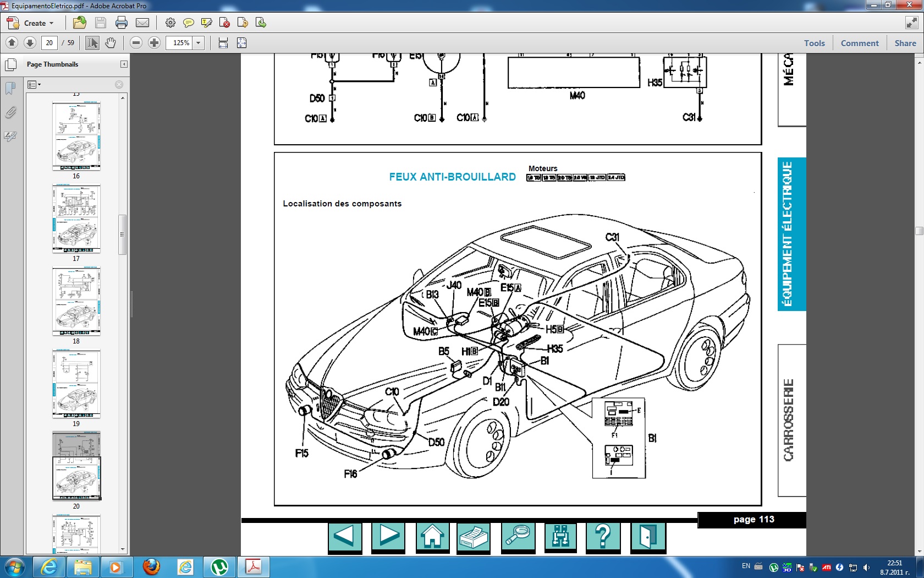
Task: Toggle the Select text tool
Action: tap(92, 43)
